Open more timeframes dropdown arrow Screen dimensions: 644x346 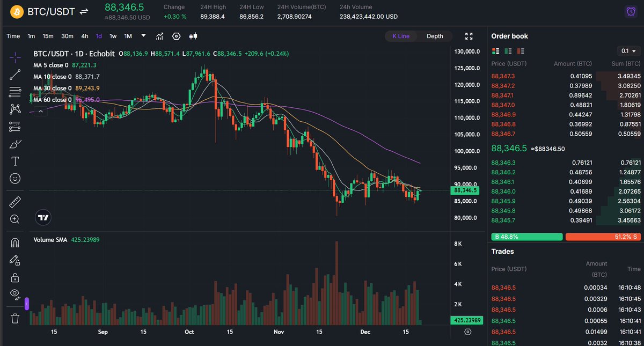click(143, 36)
